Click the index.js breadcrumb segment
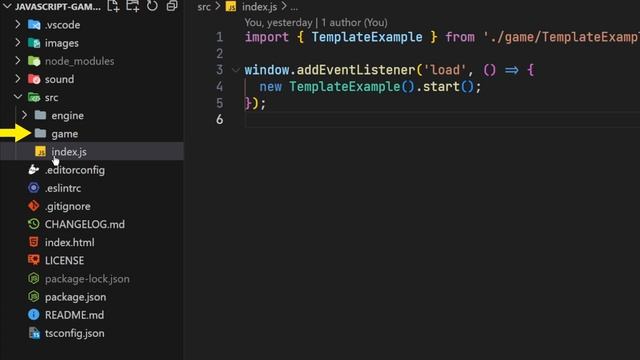This screenshot has width=640, height=360. point(260,7)
